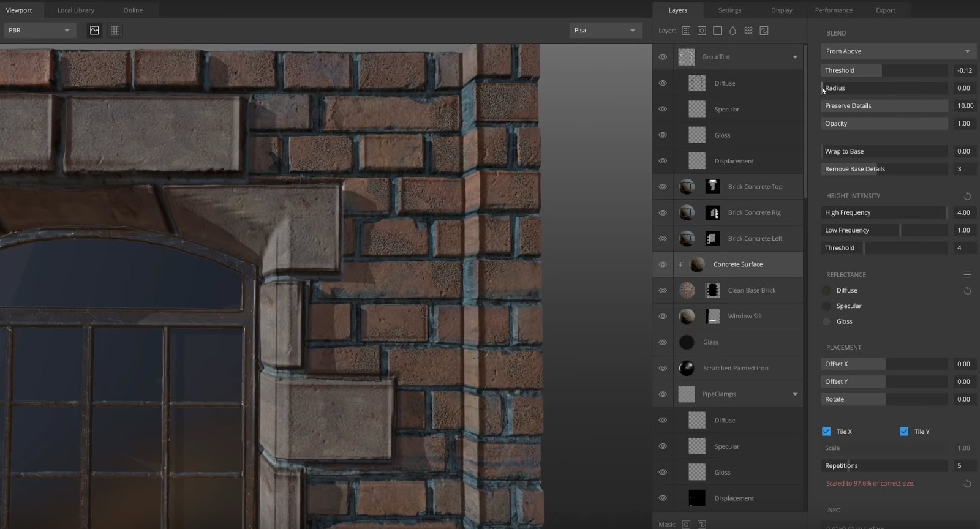980x529 pixels.
Task: Open the Pisa environment dropdown
Action: (605, 31)
